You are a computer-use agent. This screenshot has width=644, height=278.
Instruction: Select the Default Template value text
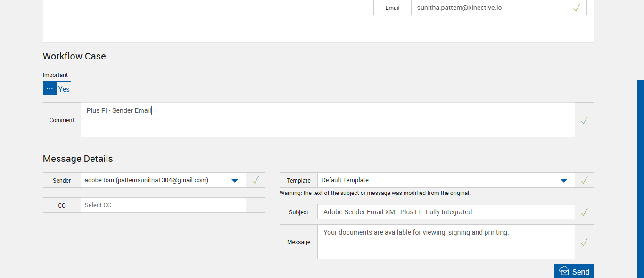[345, 180]
